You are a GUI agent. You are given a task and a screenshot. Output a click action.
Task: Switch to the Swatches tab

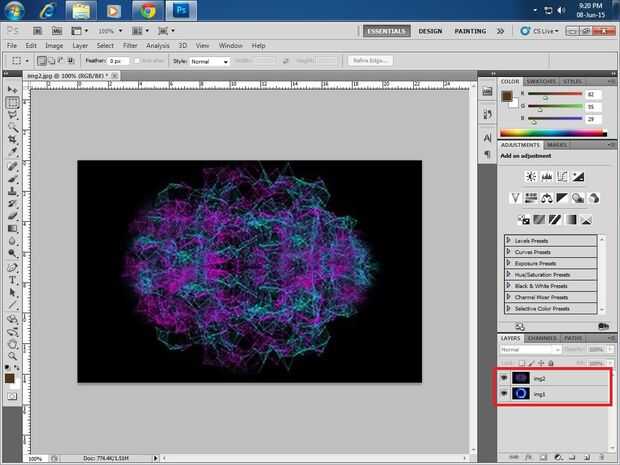(542, 81)
